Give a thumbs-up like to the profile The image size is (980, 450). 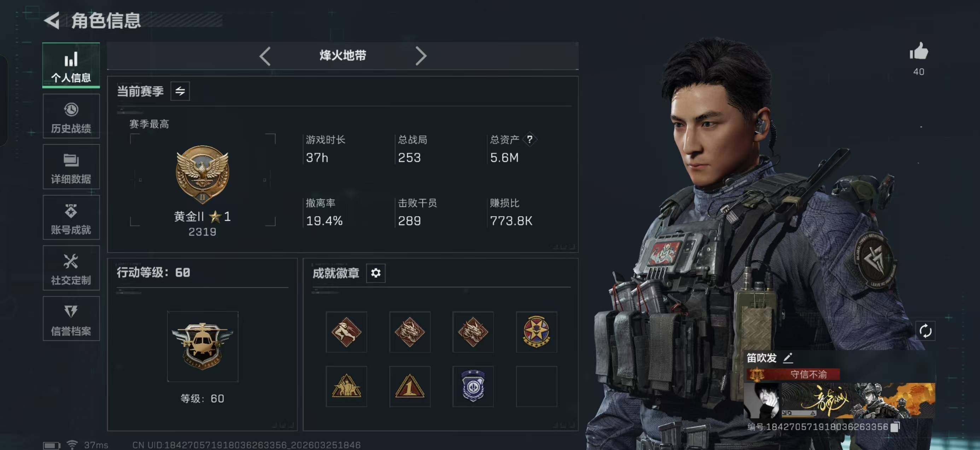click(x=919, y=51)
